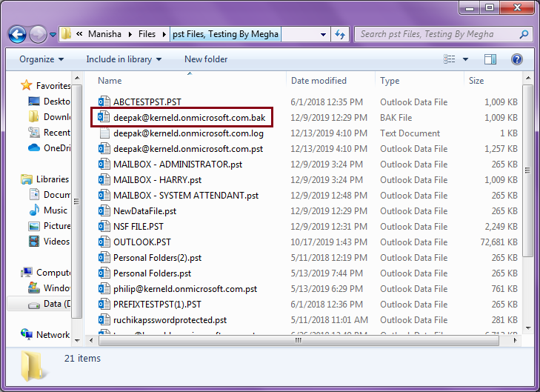The image size is (540, 392).
Task: Click the file list vertical scrollbar
Action: [527, 170]
